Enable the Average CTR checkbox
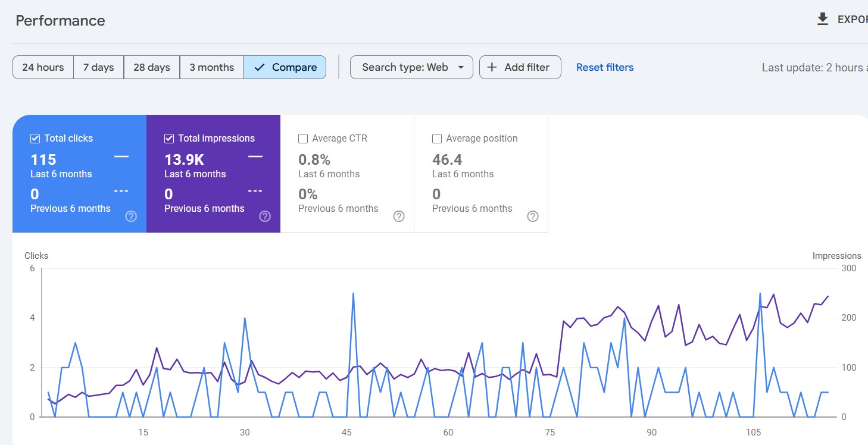Image resolution: width=868 pixels, height=445 pixels. tap(303, 139)
